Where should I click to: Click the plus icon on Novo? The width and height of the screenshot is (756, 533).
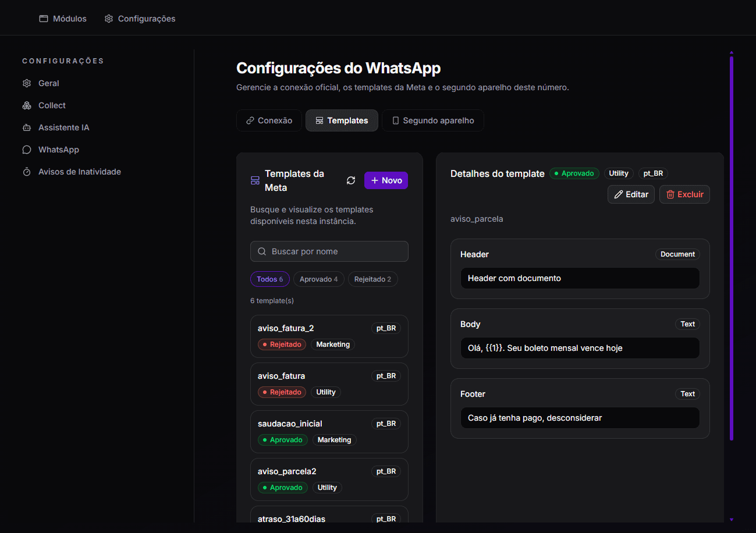(375, 180)
